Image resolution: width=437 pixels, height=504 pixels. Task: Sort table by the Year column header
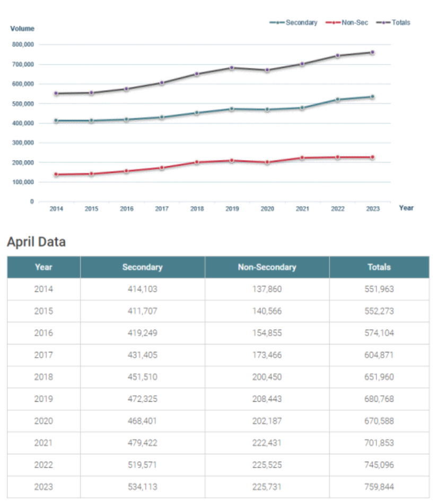click(x=43, y=267)
